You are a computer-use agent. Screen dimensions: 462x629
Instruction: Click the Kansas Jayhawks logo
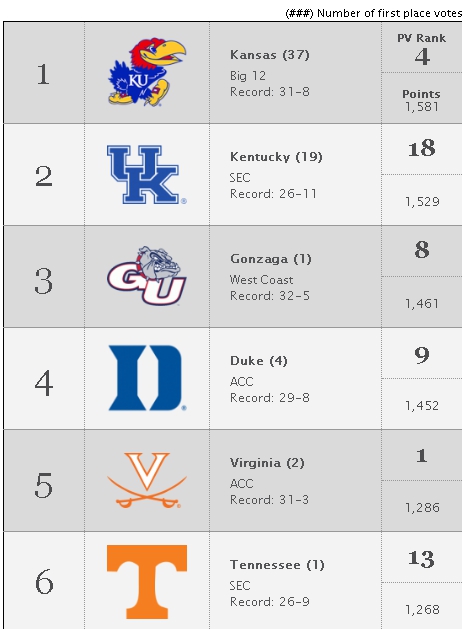147,72
